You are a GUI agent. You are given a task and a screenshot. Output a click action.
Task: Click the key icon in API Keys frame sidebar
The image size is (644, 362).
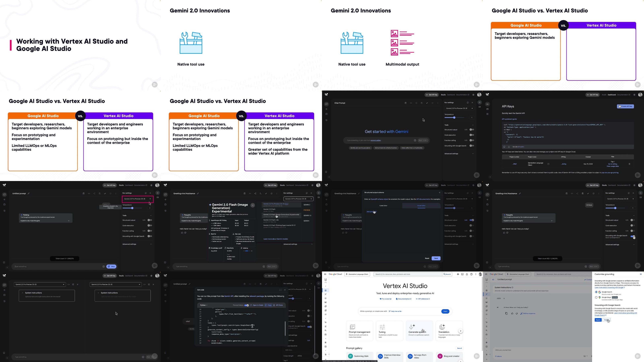pos(487,104)
